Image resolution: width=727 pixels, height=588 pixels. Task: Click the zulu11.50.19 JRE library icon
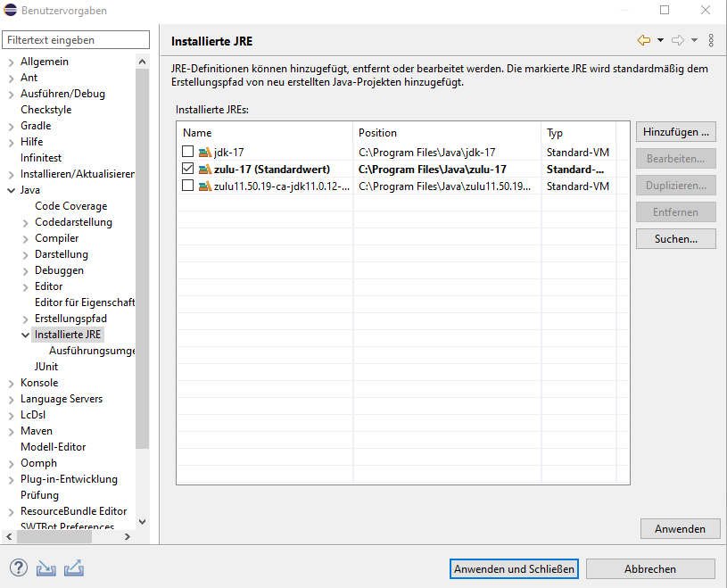click(205, 186)
